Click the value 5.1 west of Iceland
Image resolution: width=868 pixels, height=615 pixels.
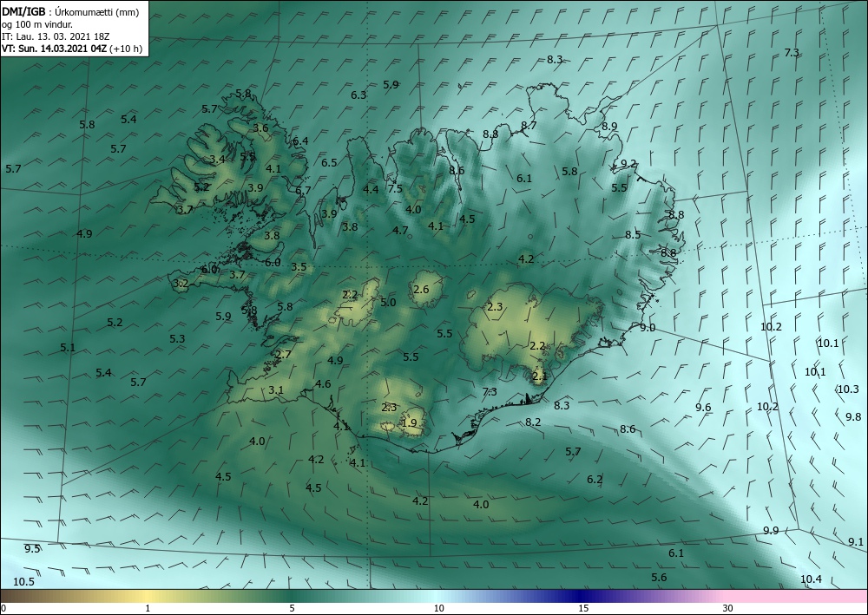68,348
